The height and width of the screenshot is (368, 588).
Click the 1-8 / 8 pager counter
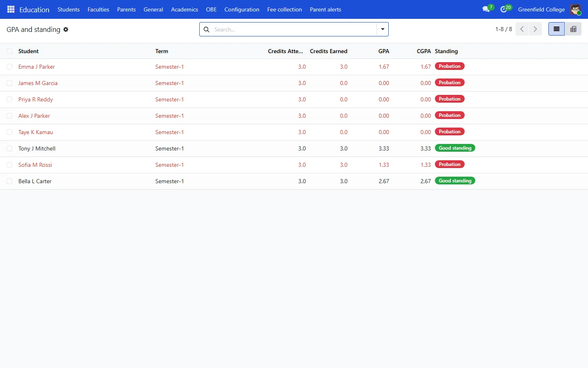click(x=503, y=29)
